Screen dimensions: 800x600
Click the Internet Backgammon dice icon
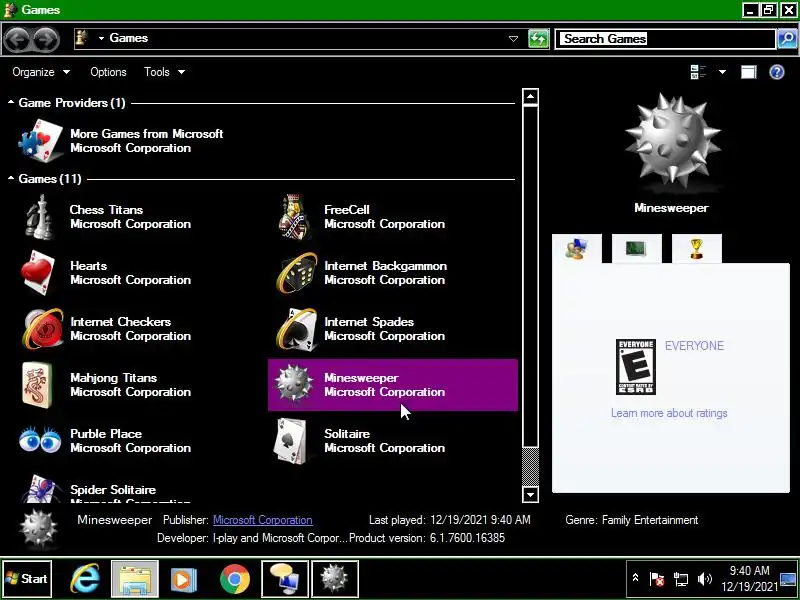(296, 273)
